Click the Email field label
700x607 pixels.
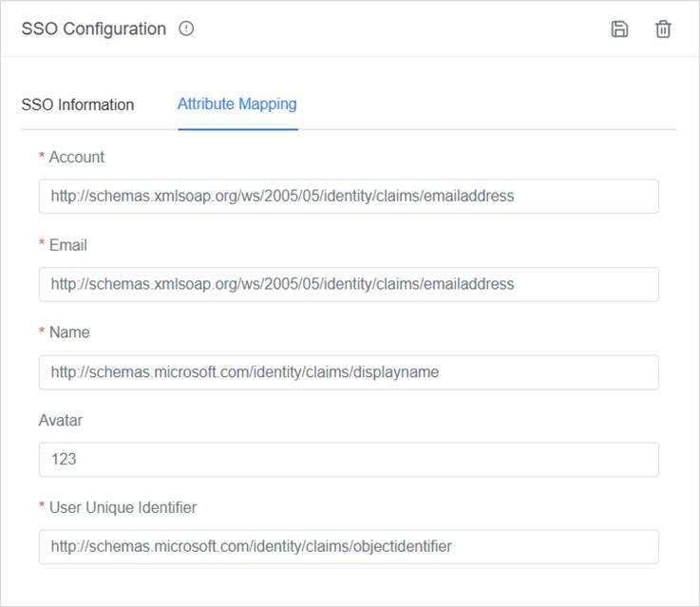click(68, 245)
